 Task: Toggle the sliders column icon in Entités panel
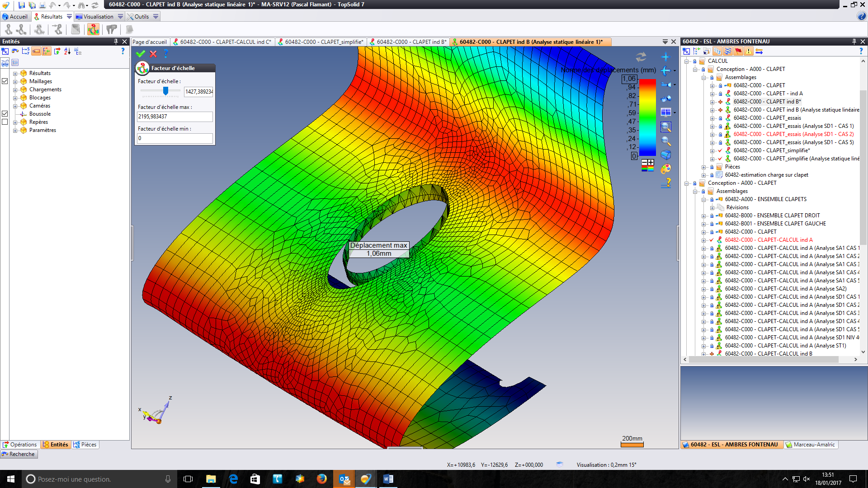tap(15, 62)
